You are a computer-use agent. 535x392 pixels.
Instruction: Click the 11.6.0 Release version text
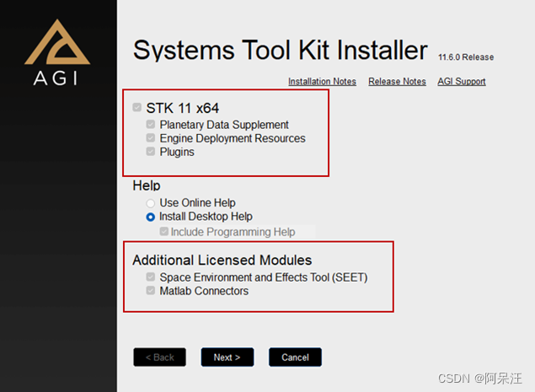click(466, 57)
